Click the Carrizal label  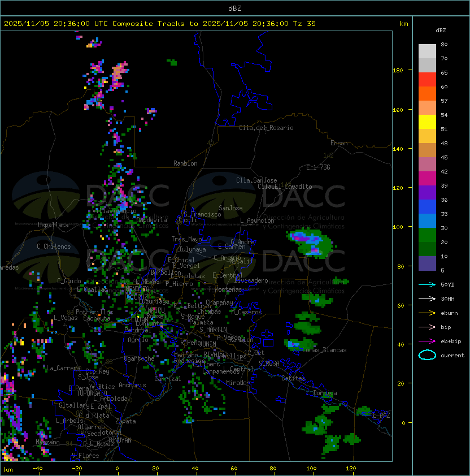168,379
